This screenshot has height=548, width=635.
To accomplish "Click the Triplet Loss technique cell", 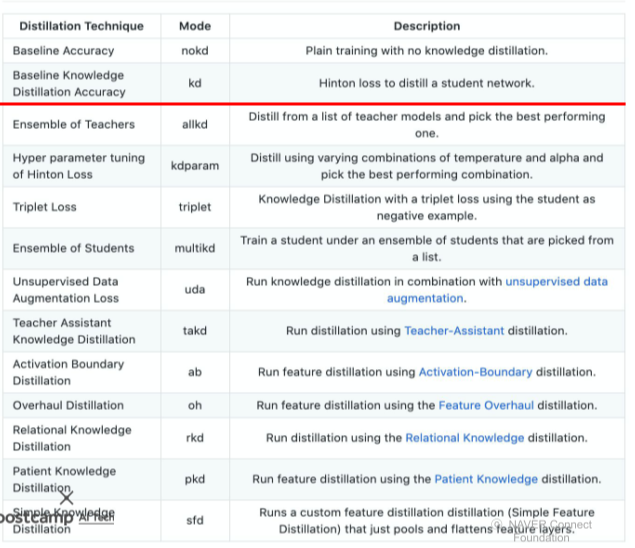I will click(45, 207).
